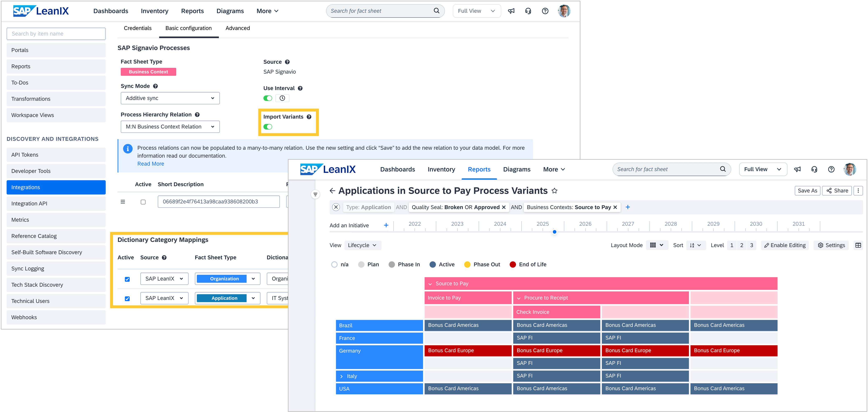The height and width of the screenshot is (412, 868).
Task: Click the Read More link
Action: point(150,164)
